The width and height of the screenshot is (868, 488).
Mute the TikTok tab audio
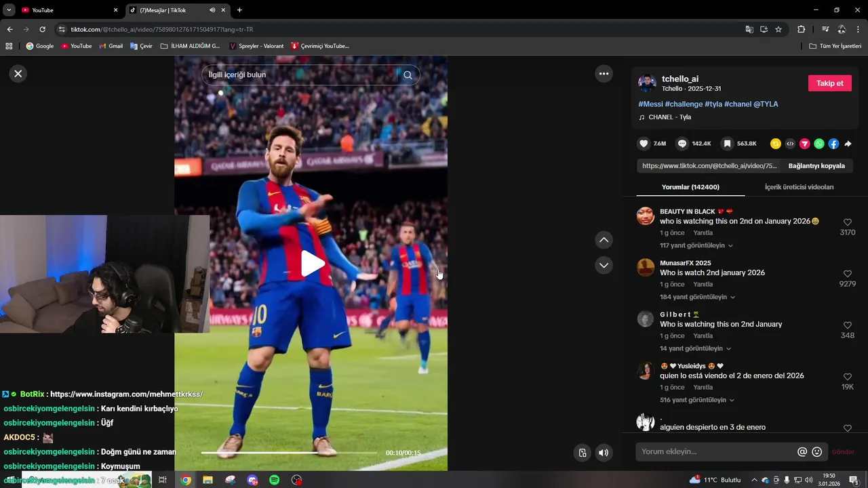click(212, 10)
